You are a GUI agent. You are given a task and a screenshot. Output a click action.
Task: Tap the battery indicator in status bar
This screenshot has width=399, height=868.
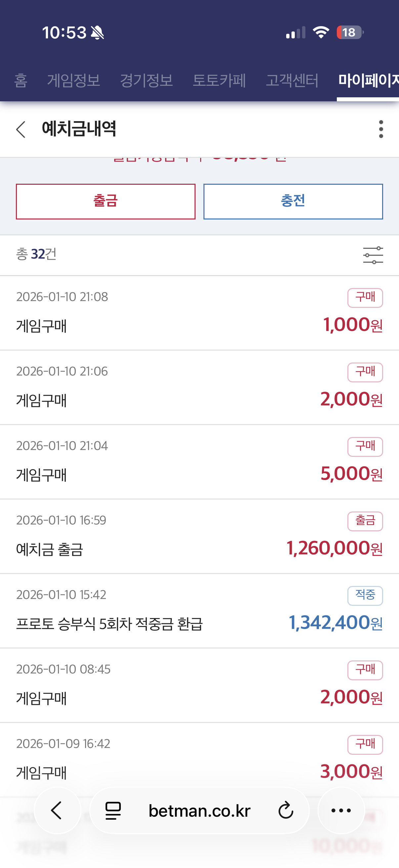coord(350,32)
